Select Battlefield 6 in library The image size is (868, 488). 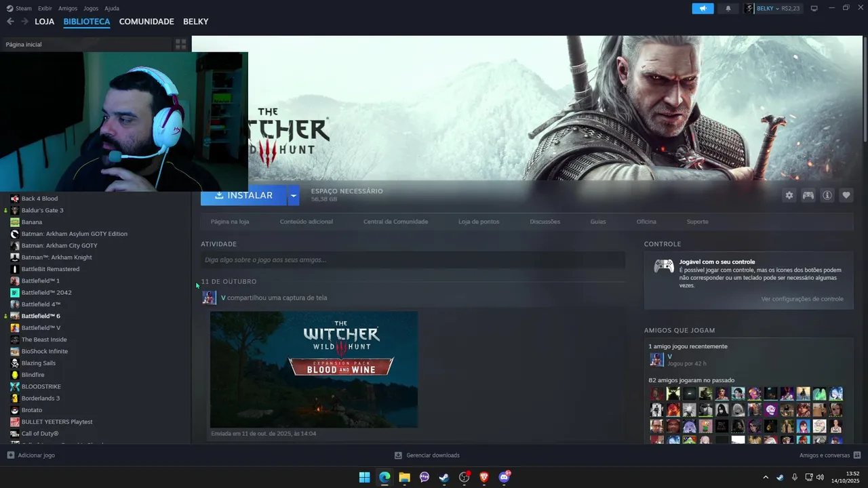(41, 316)
